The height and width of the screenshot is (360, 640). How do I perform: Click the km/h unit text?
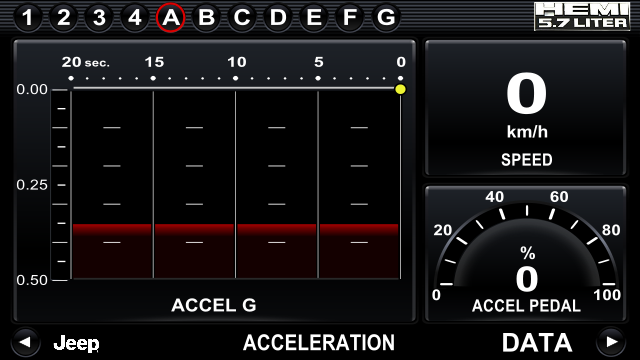[527, 132]
